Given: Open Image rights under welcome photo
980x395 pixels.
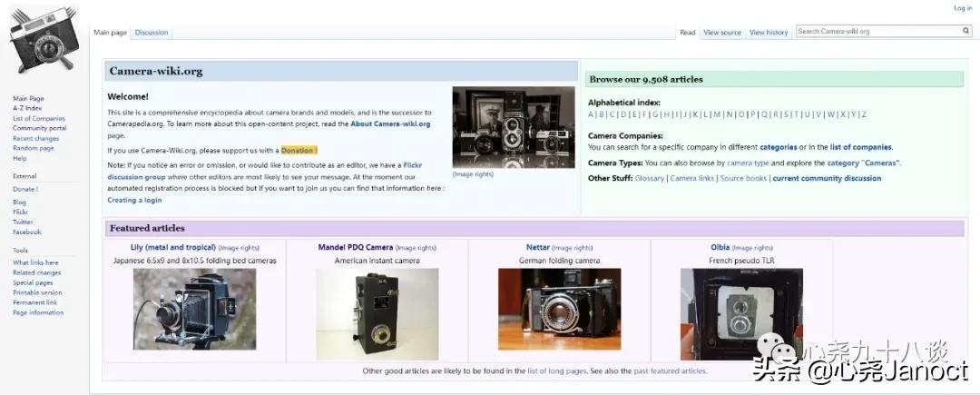Looking at the screenshot, I should pos(473,174).
